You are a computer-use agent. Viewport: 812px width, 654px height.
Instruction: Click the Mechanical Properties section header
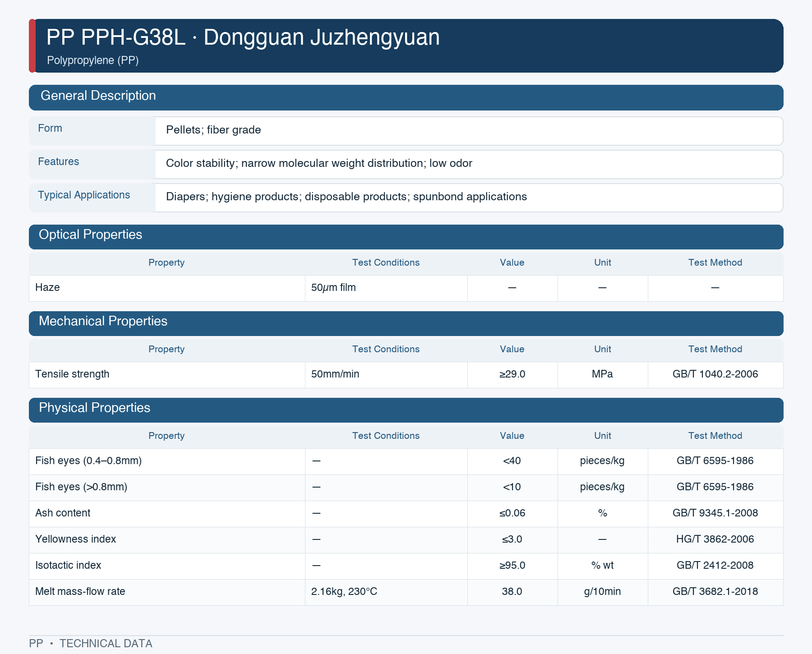click(406, 323)
